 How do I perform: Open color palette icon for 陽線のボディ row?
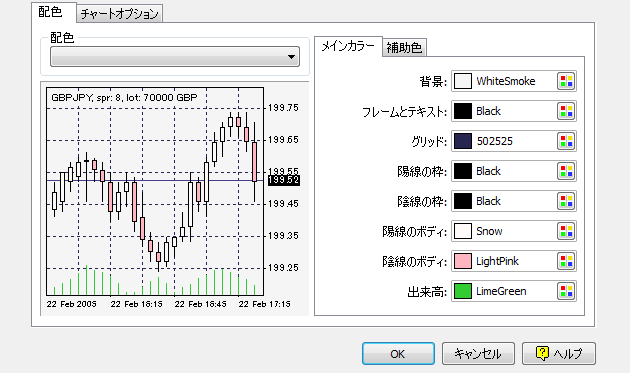tap(567, 231)
